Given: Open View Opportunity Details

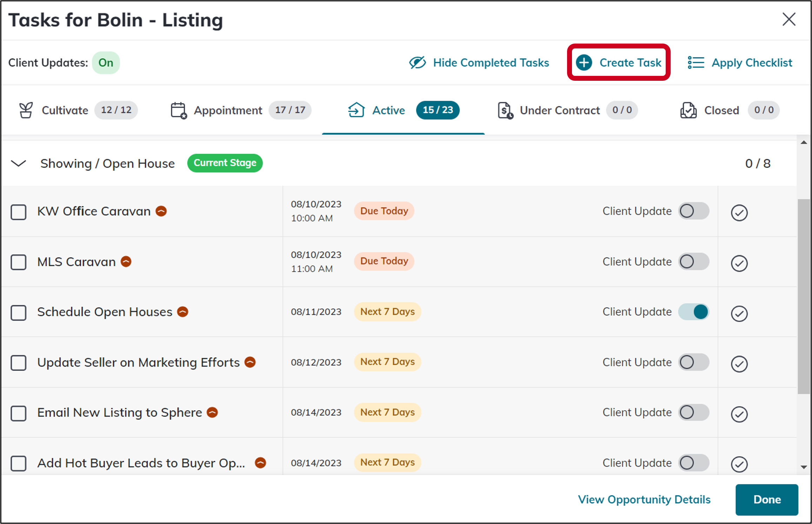Looking at the screenshot, I should click(x=644, y=499).
